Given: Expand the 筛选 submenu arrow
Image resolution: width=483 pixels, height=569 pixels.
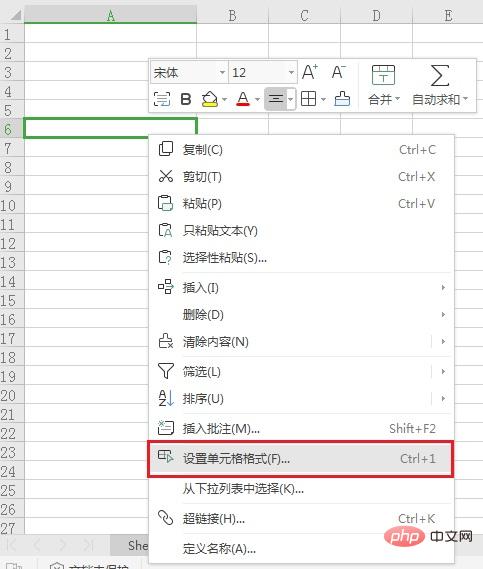Looking at the screenshot, I should tap(443, 372).
